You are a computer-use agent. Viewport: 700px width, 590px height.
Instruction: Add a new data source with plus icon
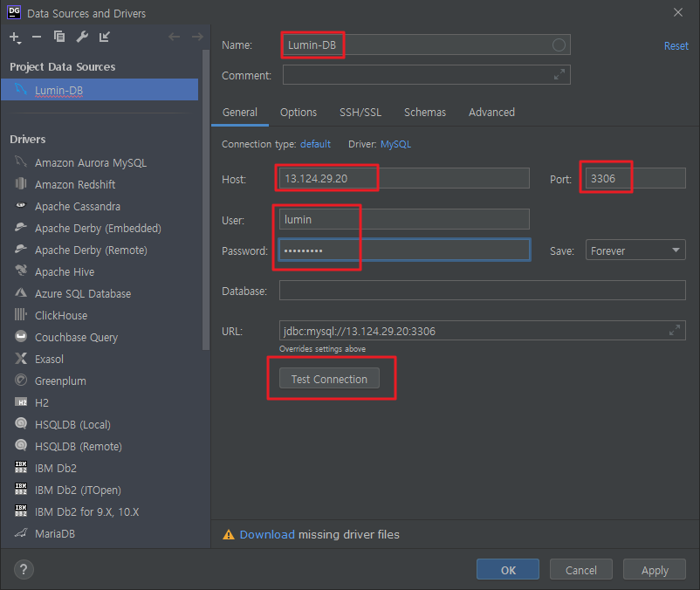click(15, 37)
